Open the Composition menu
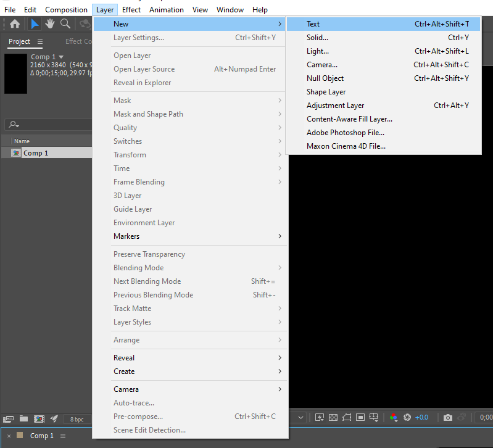This screenshot has width=493, height=448. tap(66, 10)
